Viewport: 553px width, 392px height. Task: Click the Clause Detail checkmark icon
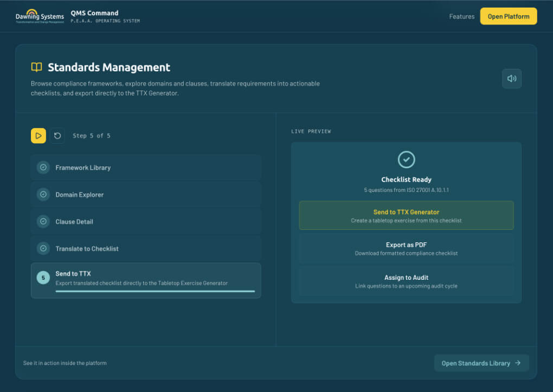pos(43,221)
